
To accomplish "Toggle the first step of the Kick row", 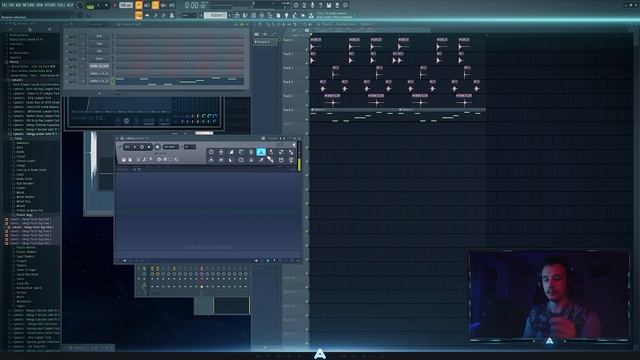I will (117, 36).
